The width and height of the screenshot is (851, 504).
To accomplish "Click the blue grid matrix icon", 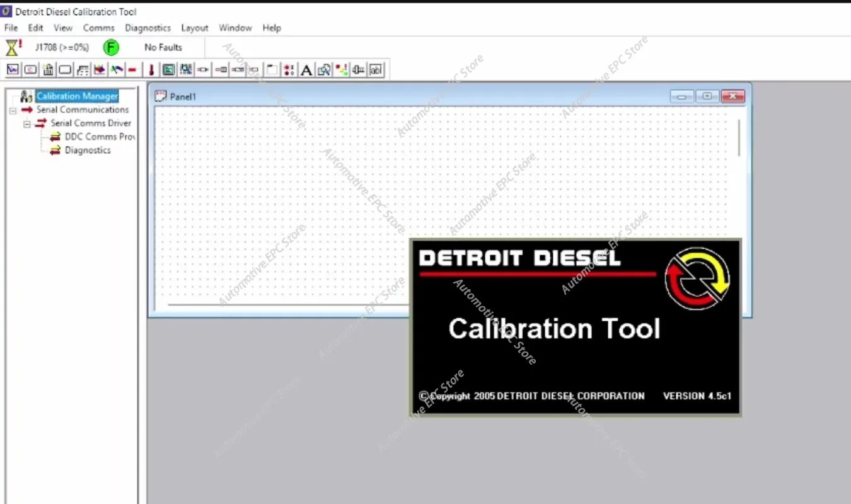I will (x=185, y=69).
